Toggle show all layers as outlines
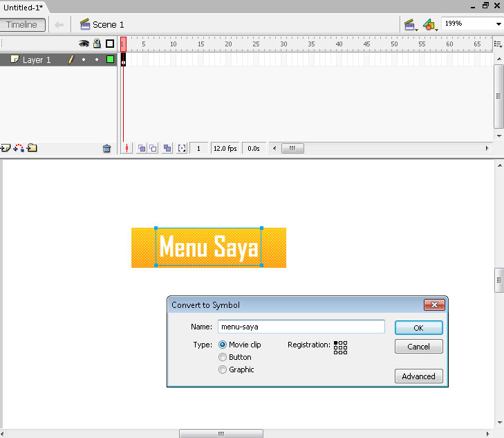This screenshot has width=504, height=438. [x=110, y=44]
